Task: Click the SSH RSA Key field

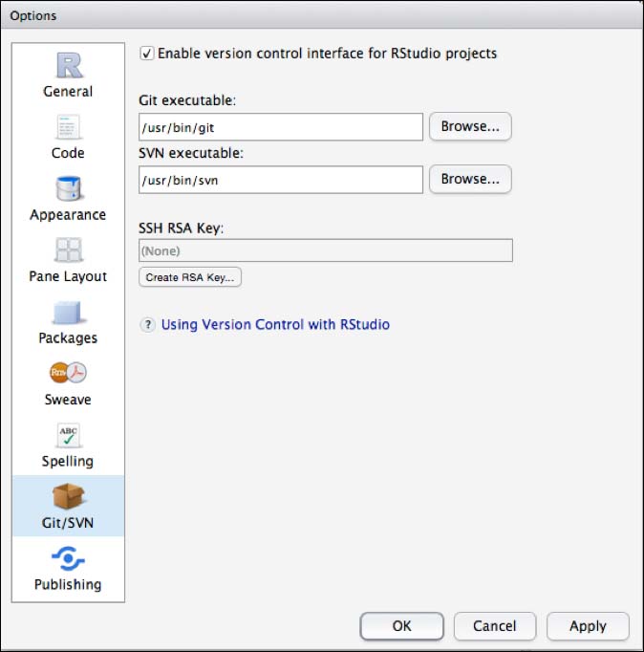Action: point(326,250)
